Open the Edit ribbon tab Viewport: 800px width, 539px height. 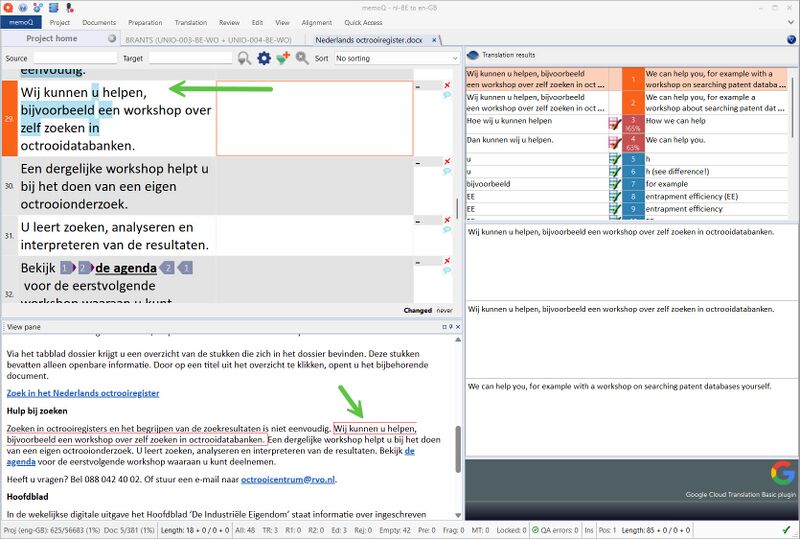point(257,22)
